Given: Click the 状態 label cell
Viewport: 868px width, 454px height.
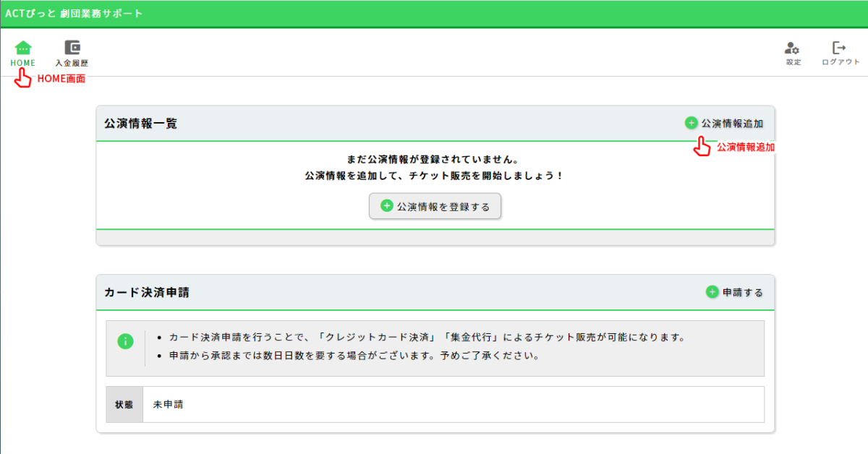Looking at the screenshot, I should point(124,405).
